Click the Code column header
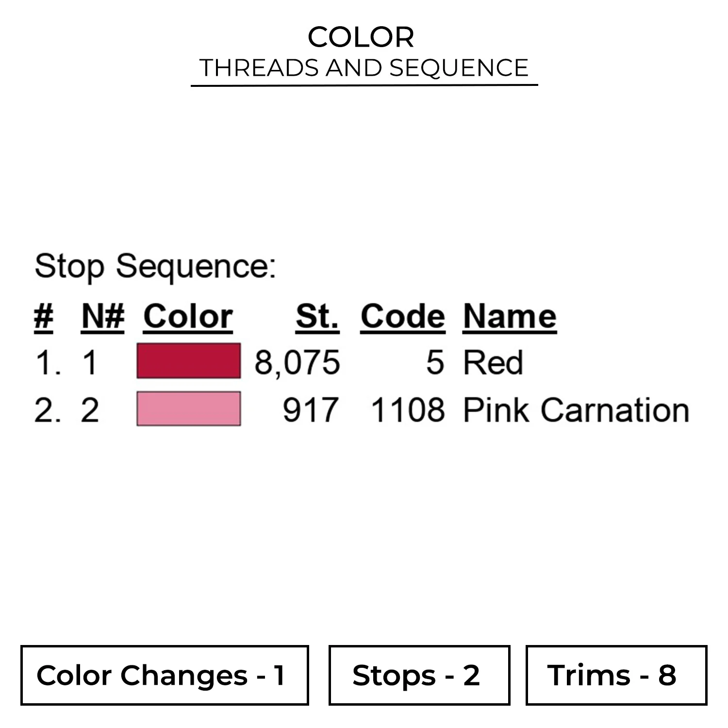 click(402, 317)
